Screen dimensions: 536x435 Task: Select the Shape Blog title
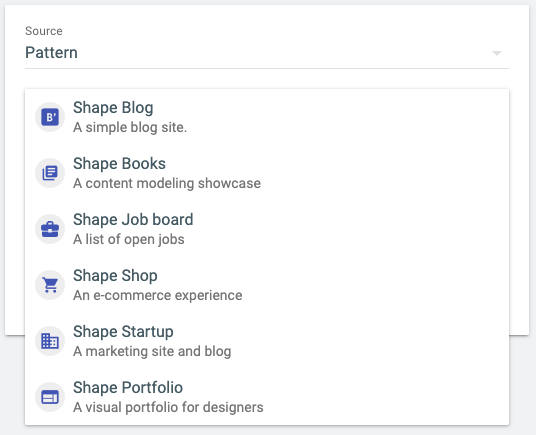113,108
